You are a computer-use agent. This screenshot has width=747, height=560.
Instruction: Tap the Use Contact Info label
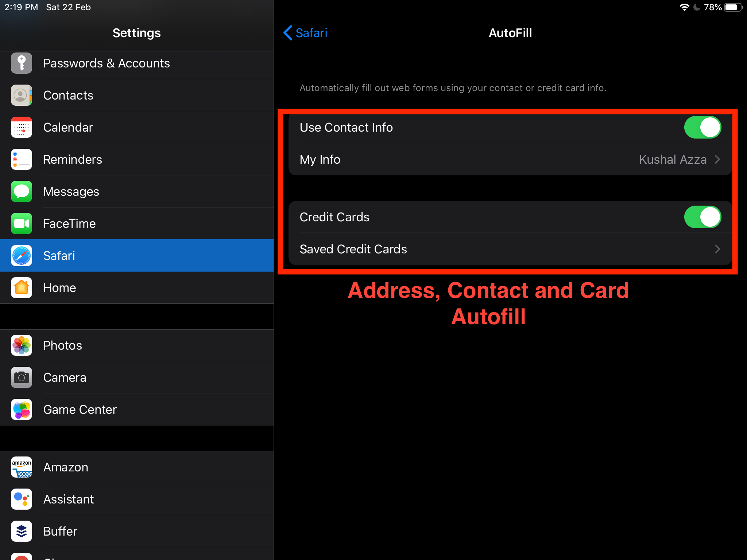(346, 127)
